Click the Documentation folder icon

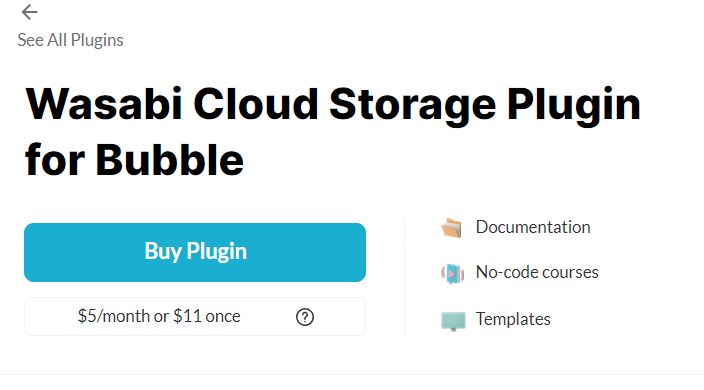point(451,228)
